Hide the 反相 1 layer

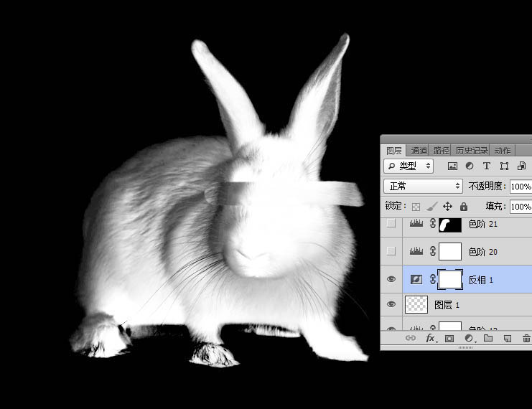pyautogui.click(x=391, y=279)
